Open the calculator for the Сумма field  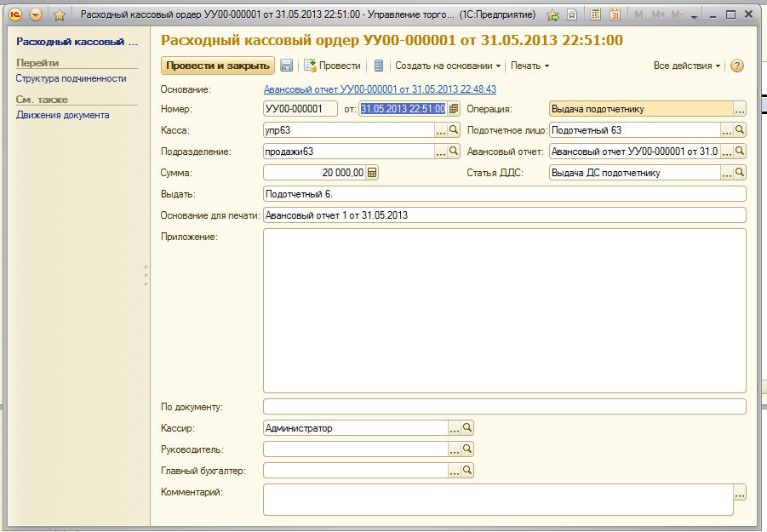tap(372, 173)
